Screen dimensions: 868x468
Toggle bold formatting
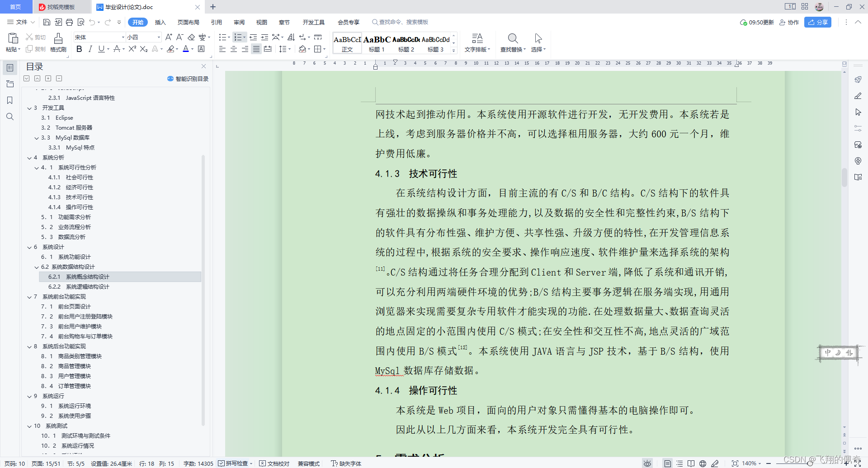(79, 49)
